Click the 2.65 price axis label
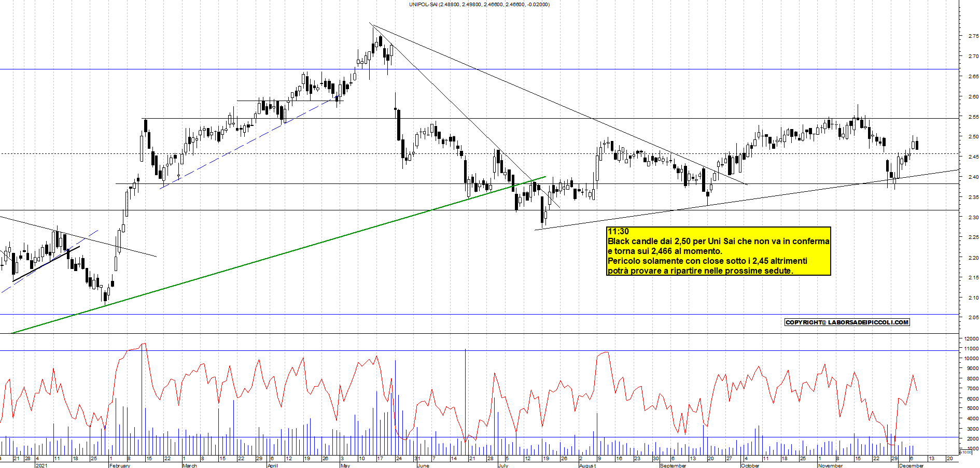The image size is (980, 468). point(973,77)
